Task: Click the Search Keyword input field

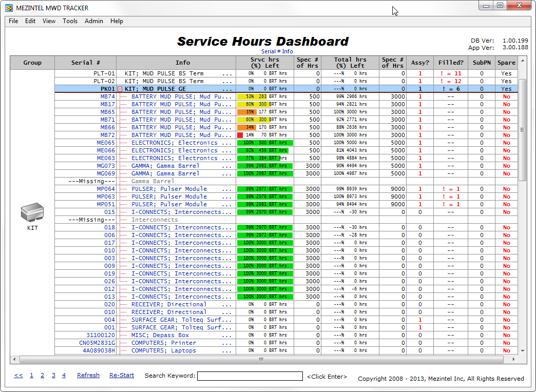Action: click(x=250, y=376)
